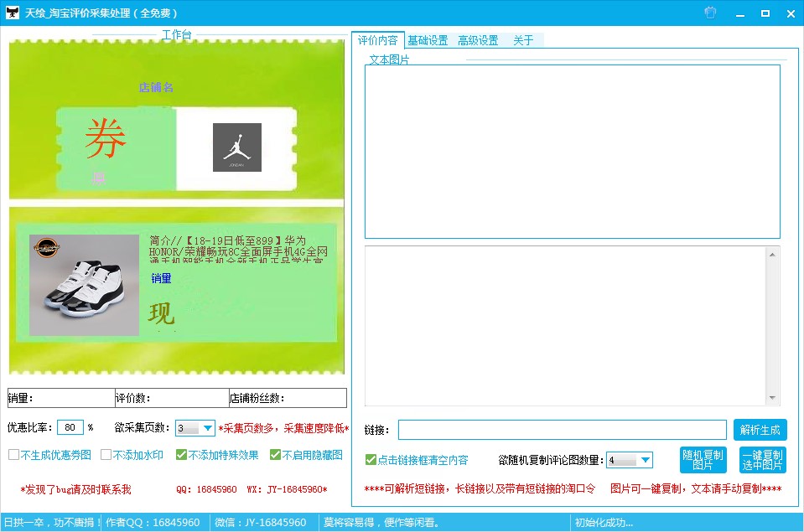Image resolution: width=804 pixels, height=532 pixels.
Task: Click the 工作台 panel title
Action: (177, 35)
